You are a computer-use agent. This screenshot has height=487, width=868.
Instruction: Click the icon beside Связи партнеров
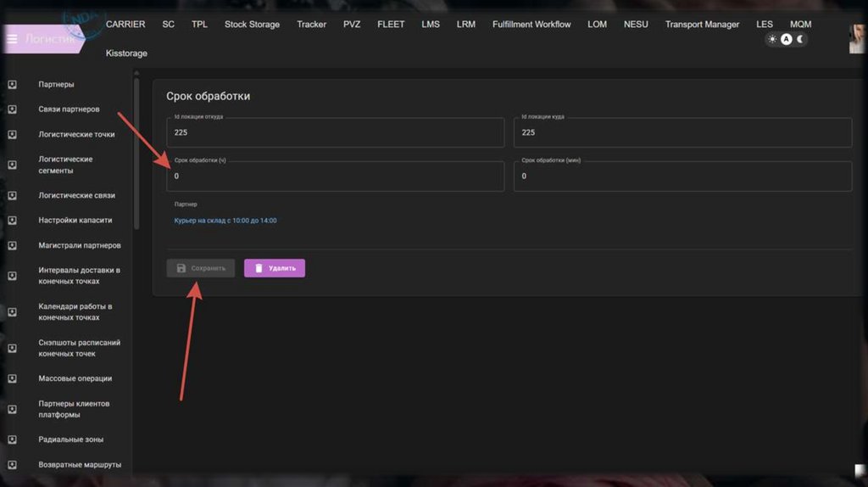(x=12, y=109)
